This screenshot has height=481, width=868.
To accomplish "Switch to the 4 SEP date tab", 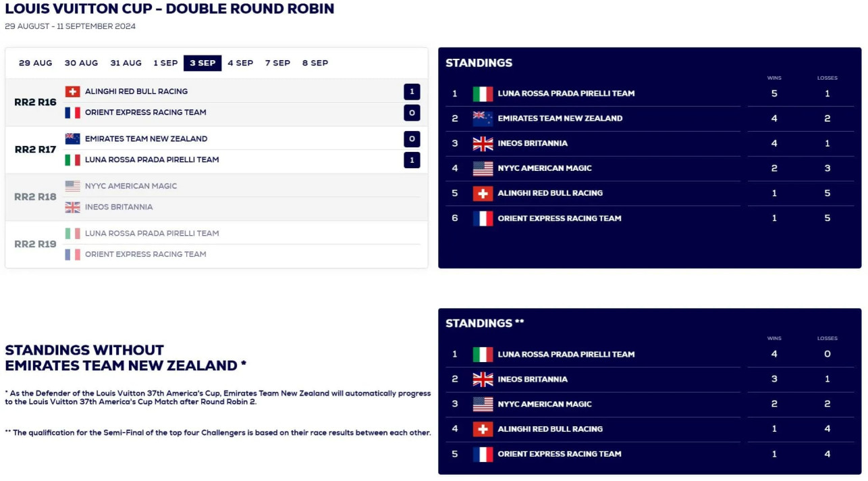I will click(x=240, y=63).
